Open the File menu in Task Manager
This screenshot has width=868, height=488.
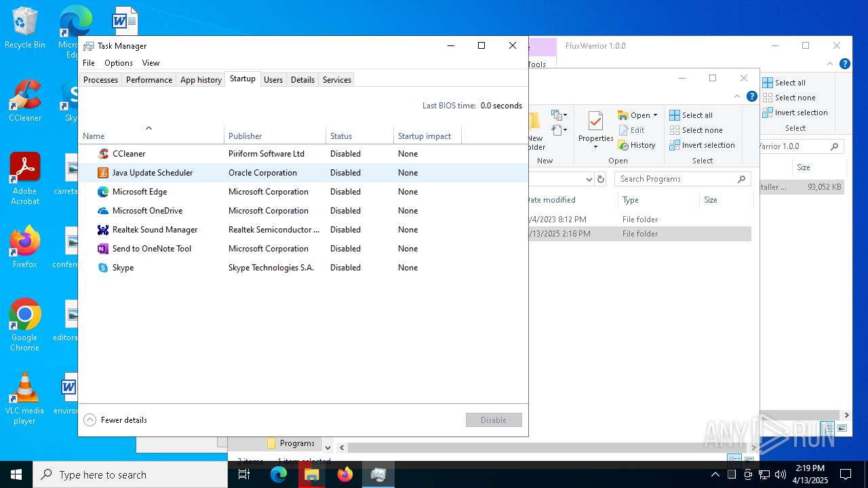(89, 63)
